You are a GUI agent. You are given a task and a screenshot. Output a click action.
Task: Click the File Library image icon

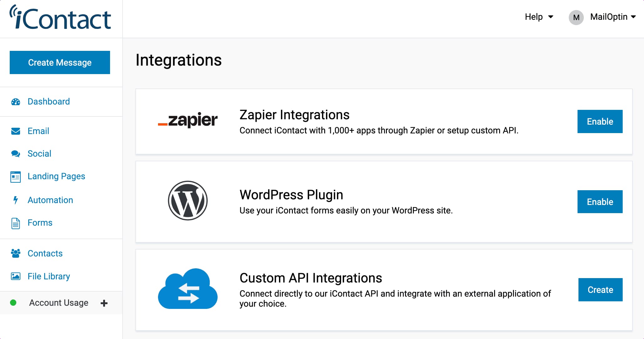click(16, 276)
